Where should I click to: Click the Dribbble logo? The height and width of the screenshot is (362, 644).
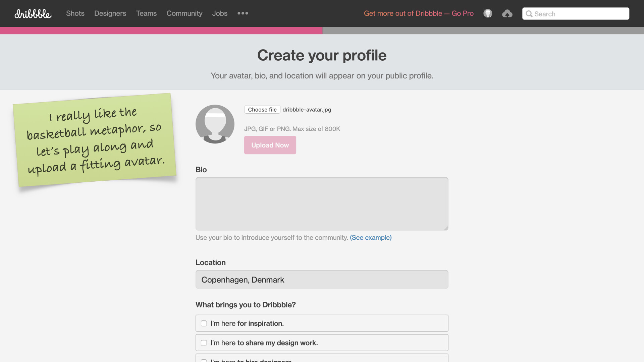(33, 14)
